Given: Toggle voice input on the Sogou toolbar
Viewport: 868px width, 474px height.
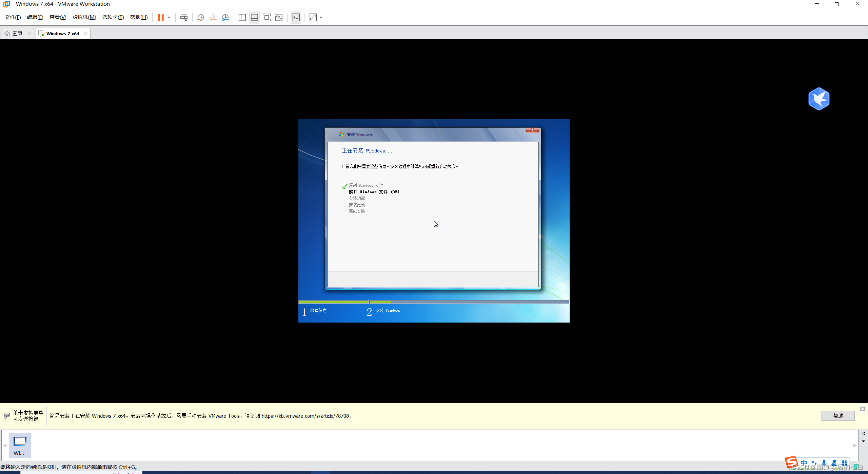Looking at the screenshot, I should point(824,463).
